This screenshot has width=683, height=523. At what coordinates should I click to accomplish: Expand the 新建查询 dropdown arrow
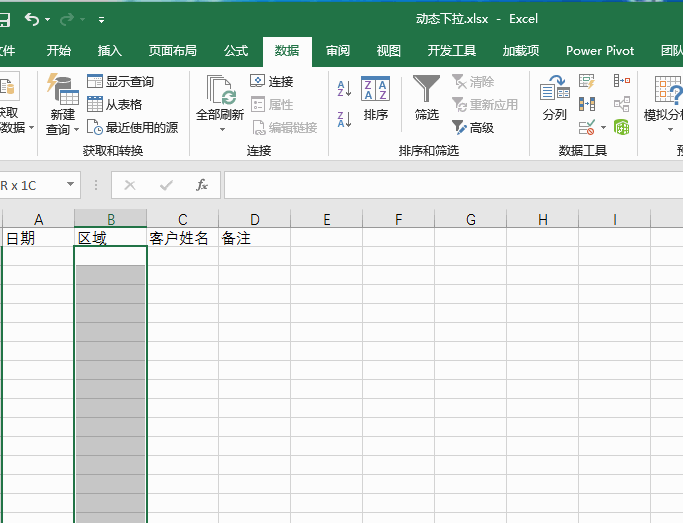click(76, 129)
